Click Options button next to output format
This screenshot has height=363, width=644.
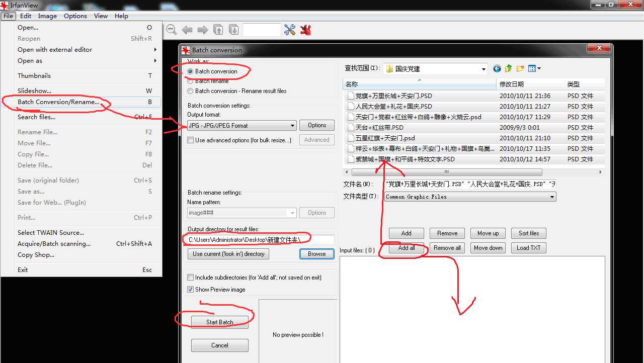(x=317, y=125)
